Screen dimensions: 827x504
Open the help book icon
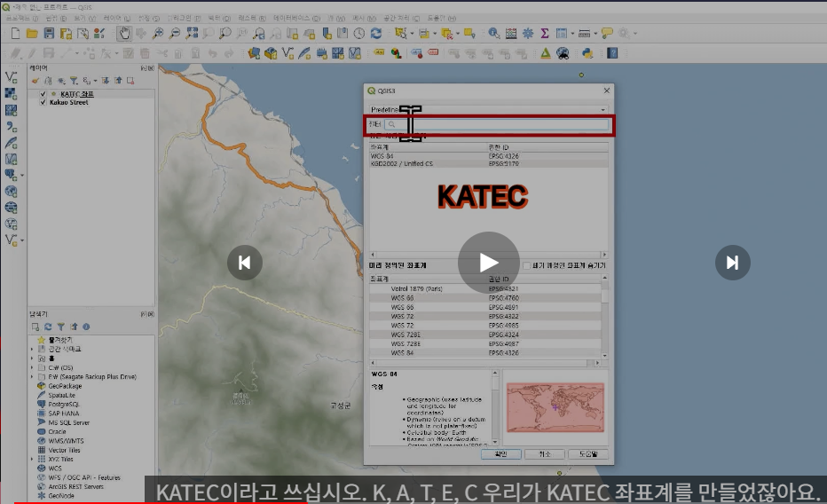[612, 53]
